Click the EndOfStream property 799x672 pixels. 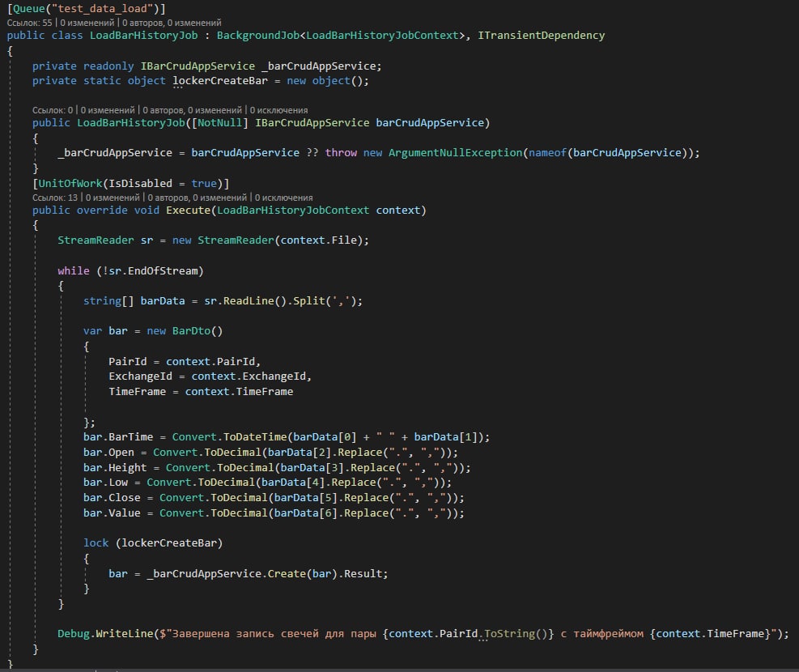click(163, 270)
